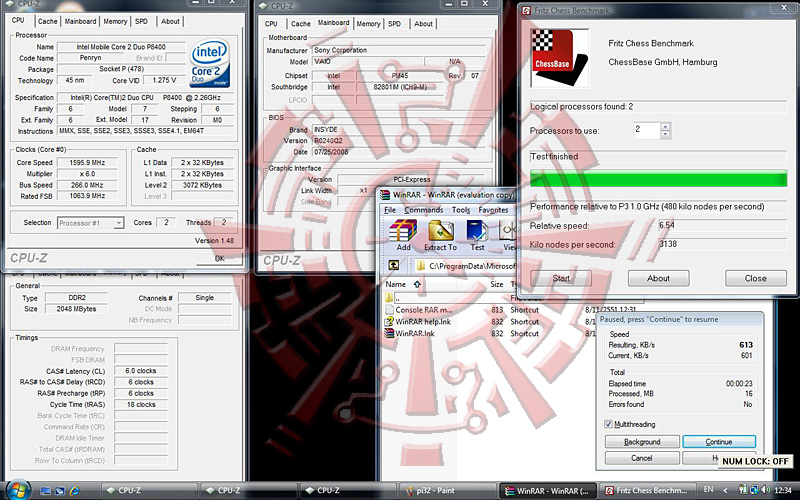Viewport: 800px width, 500px height.
Task: Click the Relative speed value 6.54
Action: [x=721, y=225]
